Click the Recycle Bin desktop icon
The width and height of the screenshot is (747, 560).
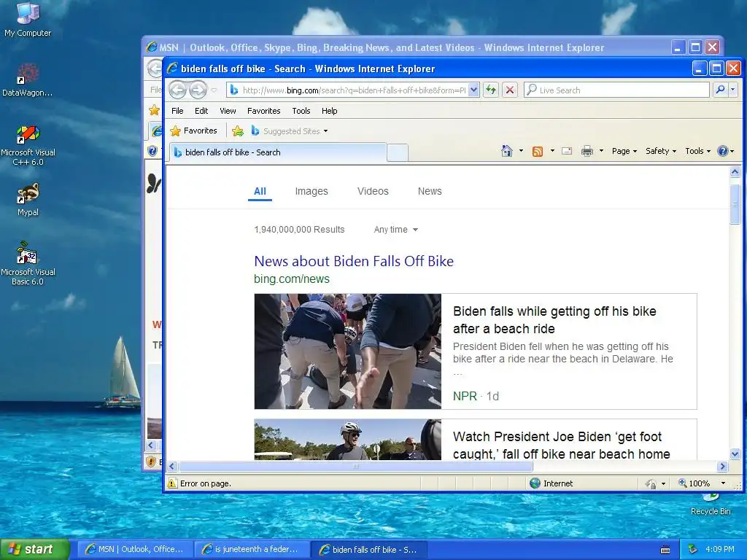pos(711,505)
